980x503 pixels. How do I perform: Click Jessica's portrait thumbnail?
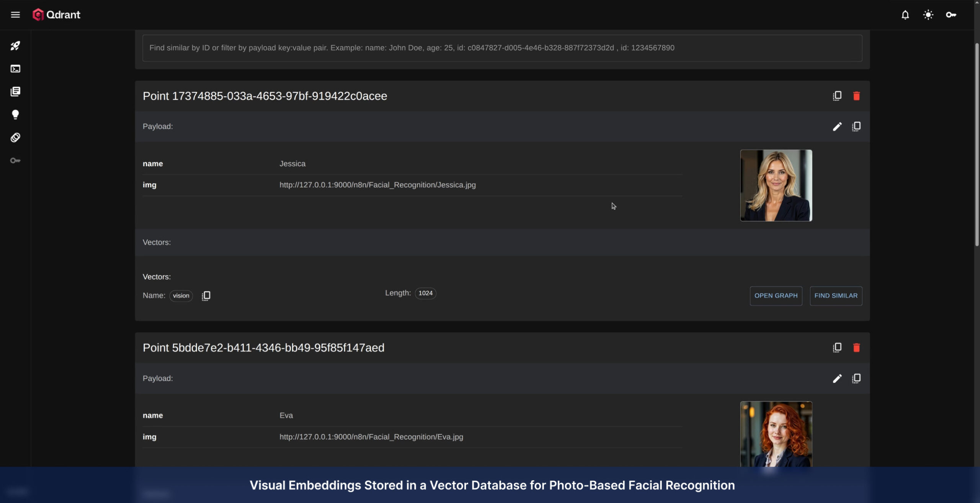pyautogui.click(x=776, y=185)
